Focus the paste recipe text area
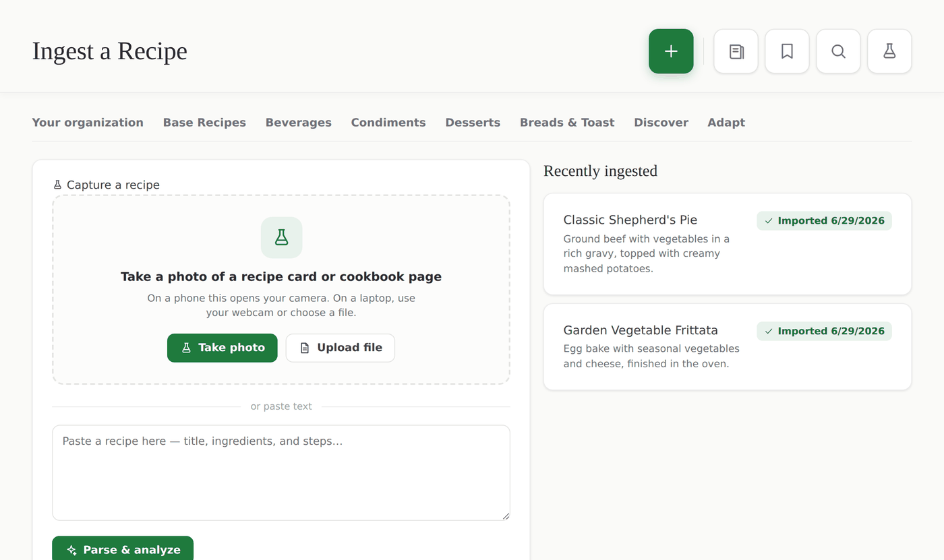This screenshot has height=560, width=944. 281,472
